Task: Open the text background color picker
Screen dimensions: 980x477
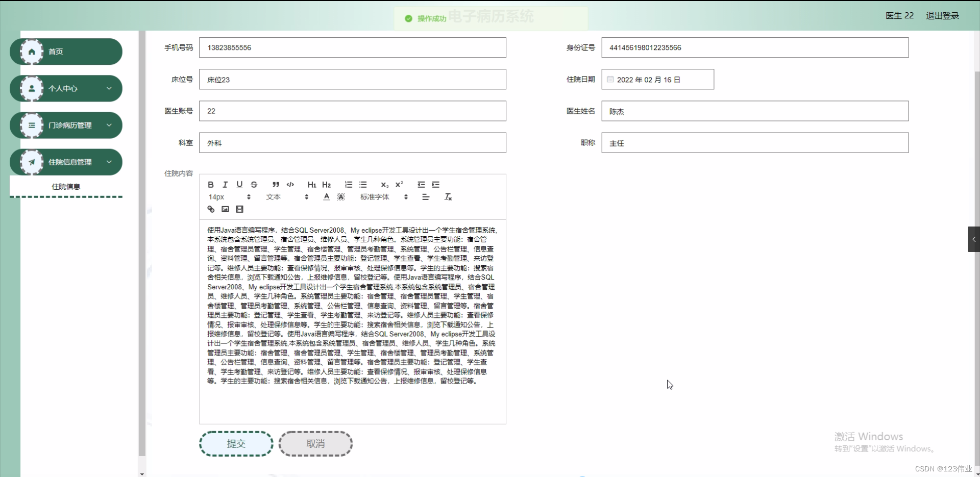Action: (x=341, y=197)
